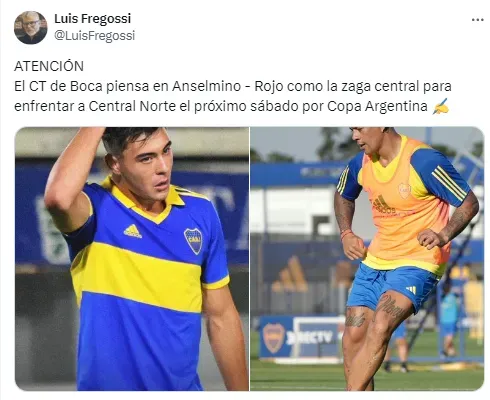Image resolution: width=490 pixels, height=400 pixels.
Task: Click the Boca shield beside DIRECTV sign
Action: point(274,338)
